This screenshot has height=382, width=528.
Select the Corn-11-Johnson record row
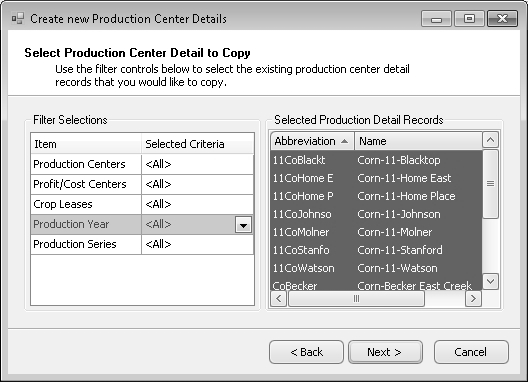click(376, 214)
